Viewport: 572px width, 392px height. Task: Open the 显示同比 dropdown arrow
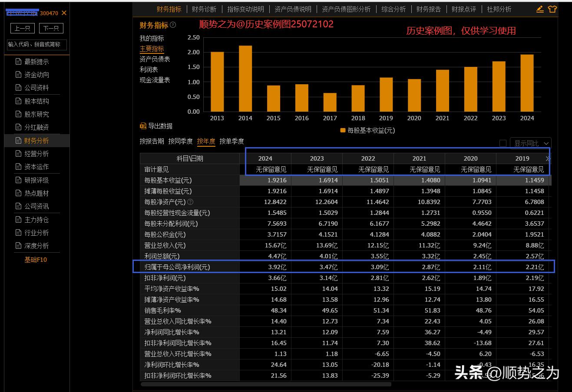[x=546, y=143]
